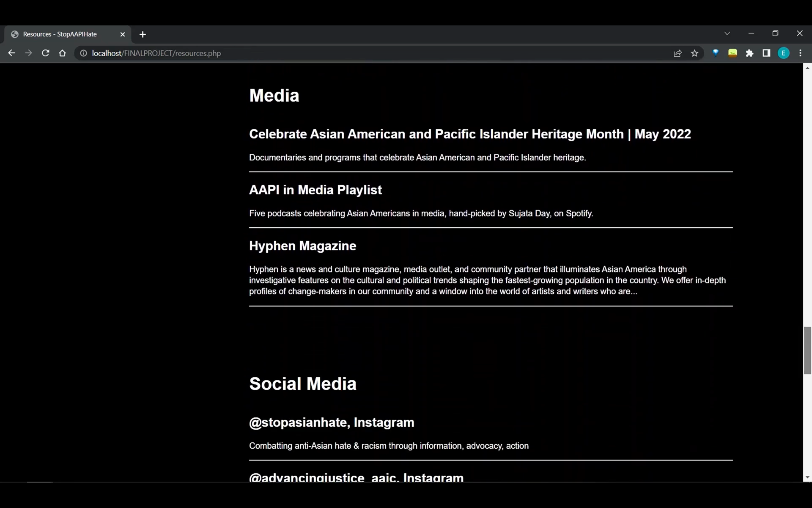Click the vertical scrollbar thumb
The image size is (812, 508).
[807, 351]
